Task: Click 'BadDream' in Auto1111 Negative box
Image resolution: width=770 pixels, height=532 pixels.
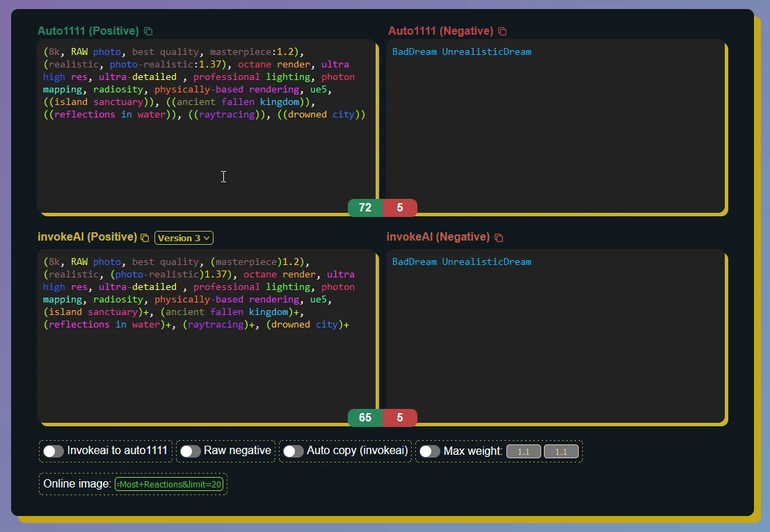Action: pyautogui.click(x=415, y=52)
